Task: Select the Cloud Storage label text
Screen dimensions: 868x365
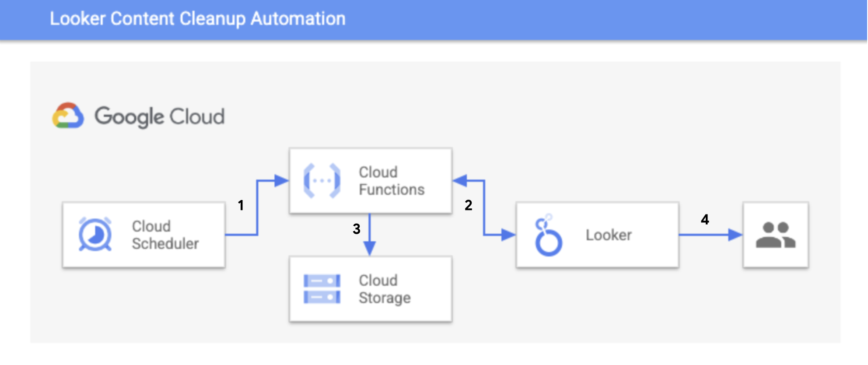Action: point(385,289)
